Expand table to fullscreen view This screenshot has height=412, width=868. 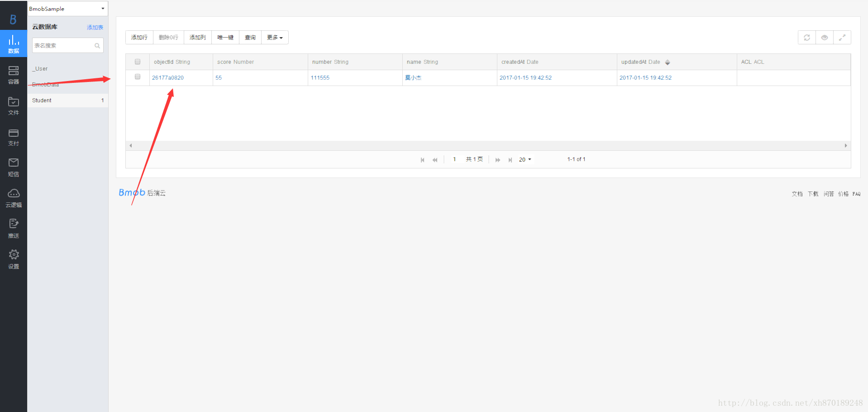(842, 38)
